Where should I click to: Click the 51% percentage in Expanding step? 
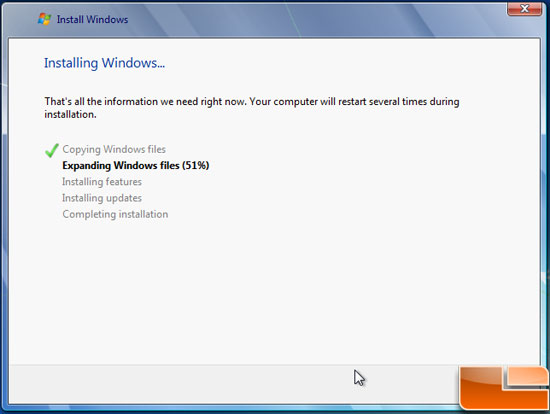pyautogui.click(x=195, y=165)
